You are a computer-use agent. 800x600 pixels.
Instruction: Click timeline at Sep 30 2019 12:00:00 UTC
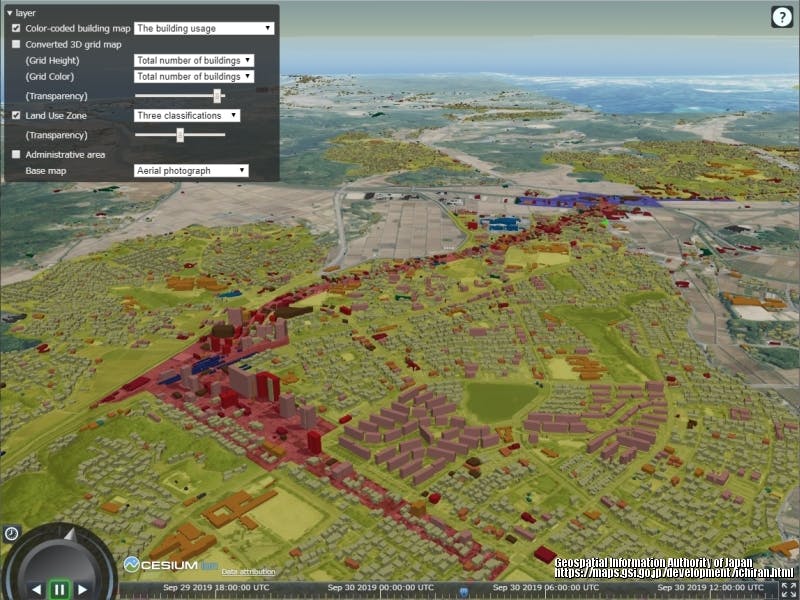[x=711, y=588]
